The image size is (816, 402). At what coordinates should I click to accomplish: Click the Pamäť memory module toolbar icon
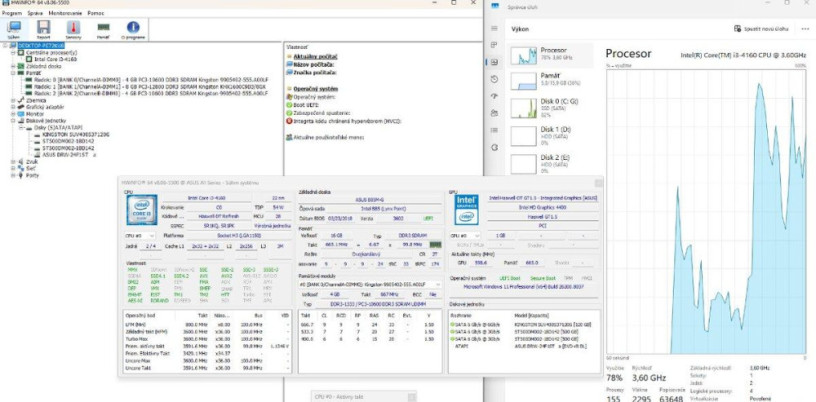pyautogui.click(x=103, y=30)
